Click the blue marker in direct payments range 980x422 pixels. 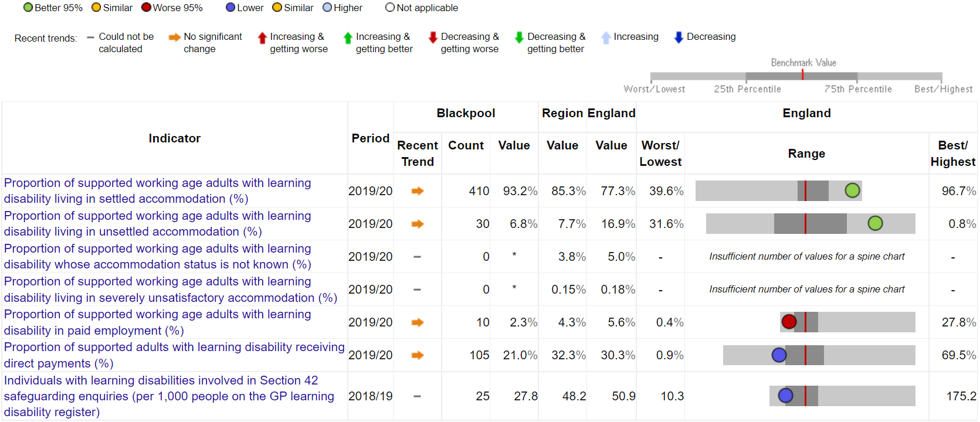tap(779, 355)
